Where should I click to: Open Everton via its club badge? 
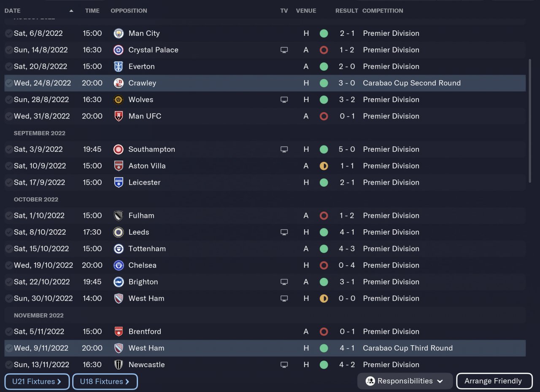[x=119, y=67]
